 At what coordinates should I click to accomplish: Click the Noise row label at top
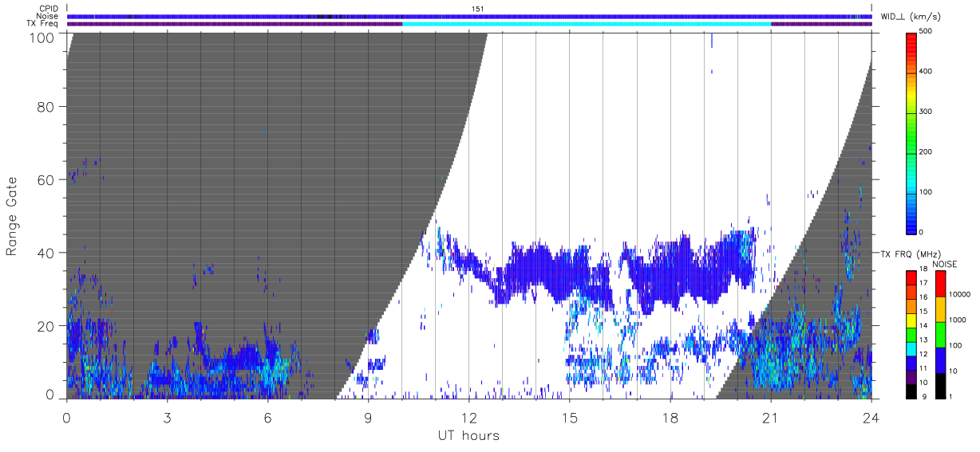tap(48, 16)
